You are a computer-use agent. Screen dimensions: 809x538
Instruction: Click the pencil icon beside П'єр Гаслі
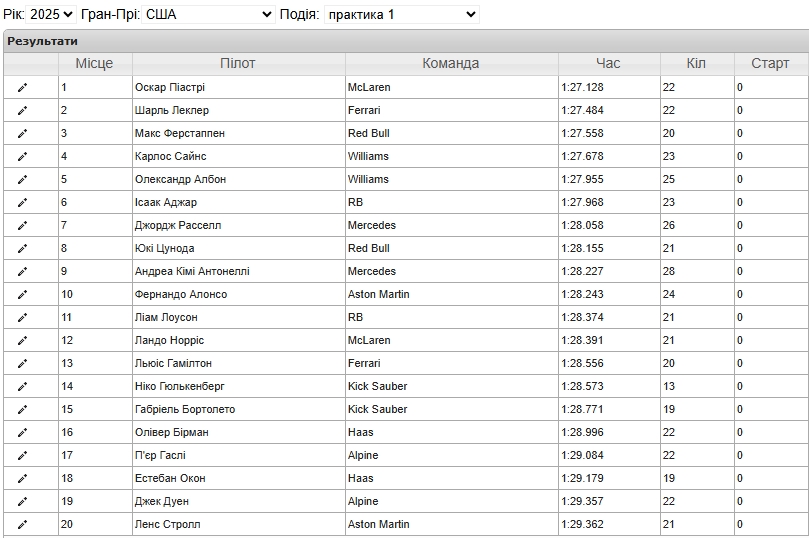(x=22, y=456)
